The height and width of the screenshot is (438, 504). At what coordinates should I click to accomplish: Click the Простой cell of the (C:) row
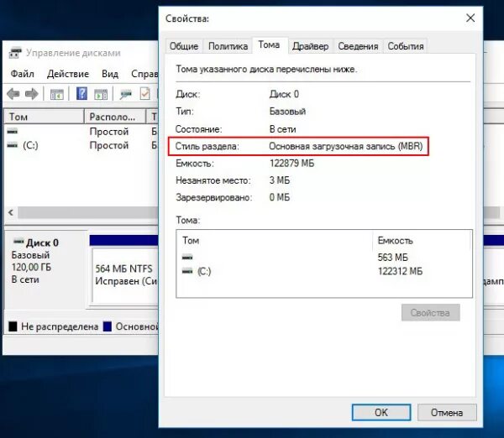tap(109, 145)
